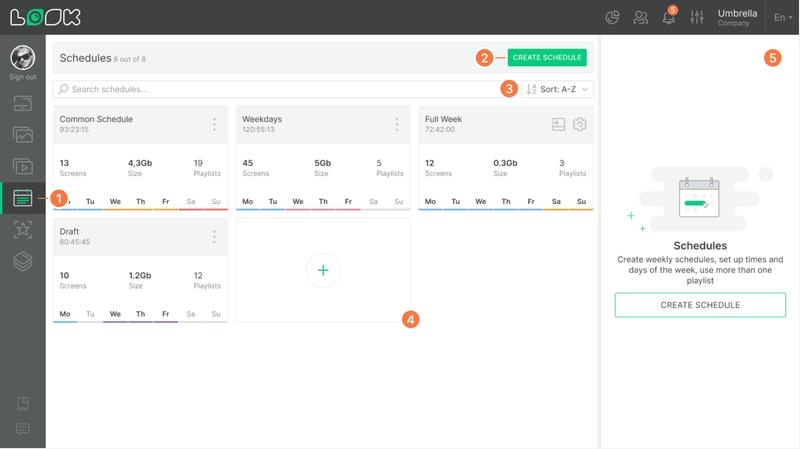The height and width of the screenshot is (449, 800).
Task: Open Draft schedule options menu
Action: click(x=214, y=236)
